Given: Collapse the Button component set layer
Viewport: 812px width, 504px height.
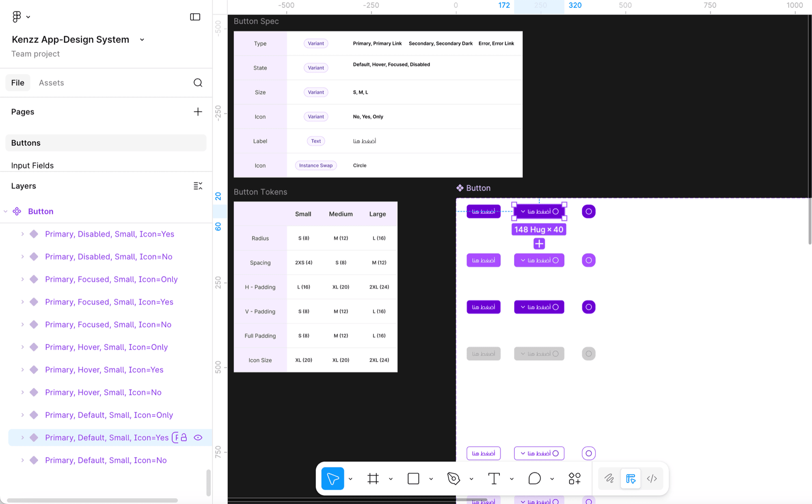Looking at the screenshot, I should pyautogui.click(x=6, y=211).
